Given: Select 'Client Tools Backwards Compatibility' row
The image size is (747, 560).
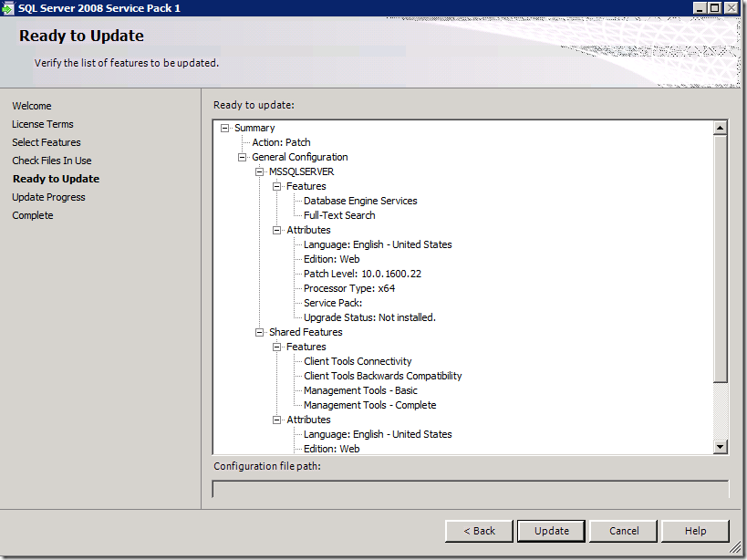Looking at the screenshot, I should pyautogui.click(x=383, y=376).
